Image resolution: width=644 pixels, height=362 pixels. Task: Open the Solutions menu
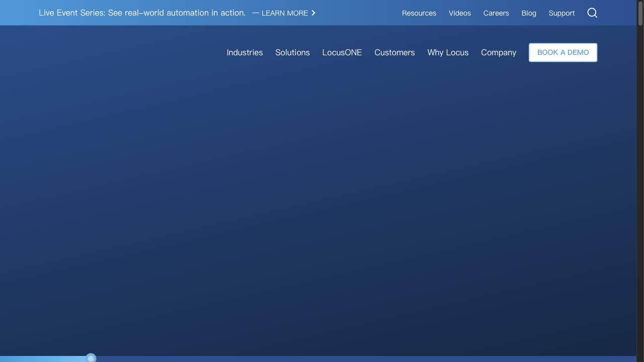coord(292,52)
